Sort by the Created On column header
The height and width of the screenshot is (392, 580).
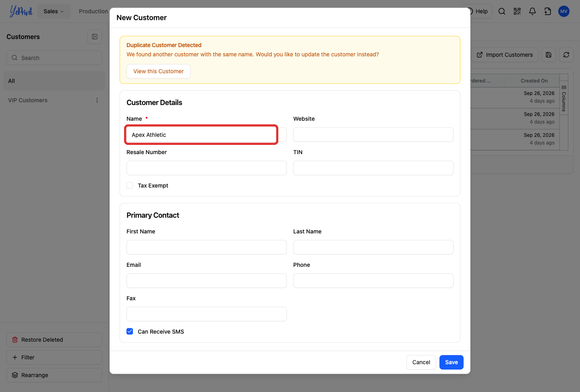point(534,81)
